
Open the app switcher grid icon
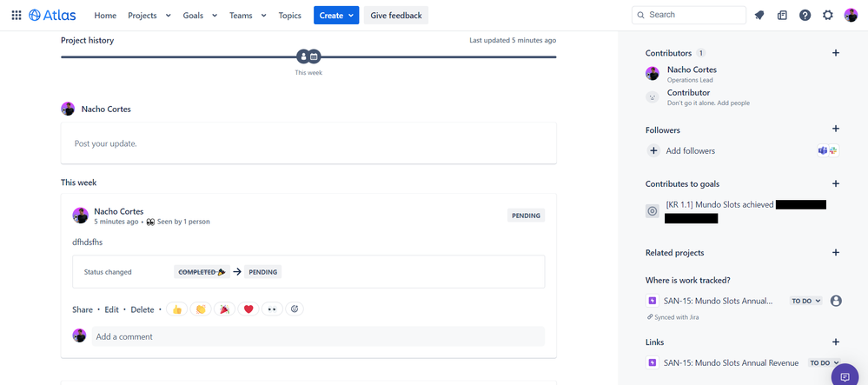pyautogui.click(x=17, y=16)
